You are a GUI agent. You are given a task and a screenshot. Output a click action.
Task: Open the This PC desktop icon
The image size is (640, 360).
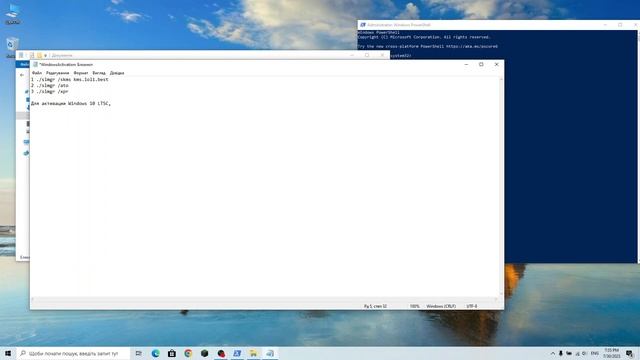pyautogui.click(x=13, y=13)
